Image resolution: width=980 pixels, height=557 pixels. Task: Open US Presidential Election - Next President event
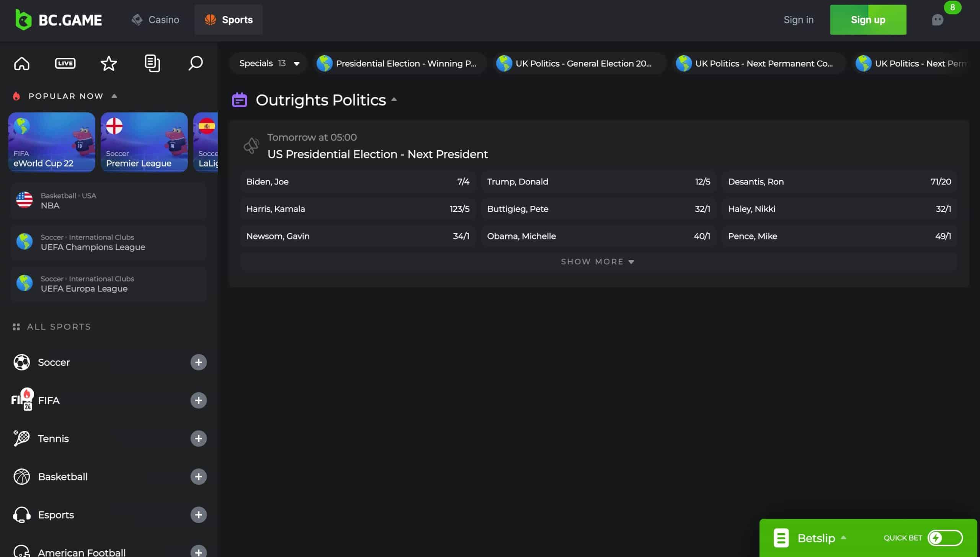coord(377,154)
